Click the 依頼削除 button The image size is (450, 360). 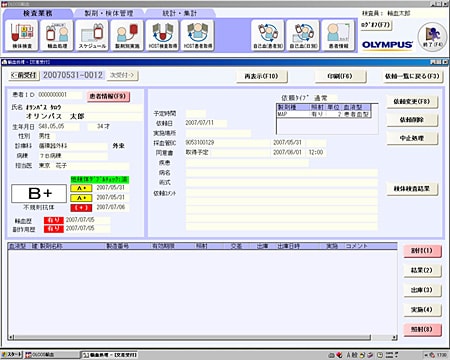[412, 120]
